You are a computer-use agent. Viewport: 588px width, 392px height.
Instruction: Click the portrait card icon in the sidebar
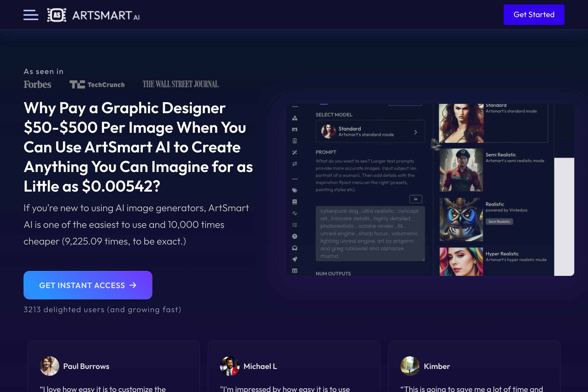(x=295, y=141)
